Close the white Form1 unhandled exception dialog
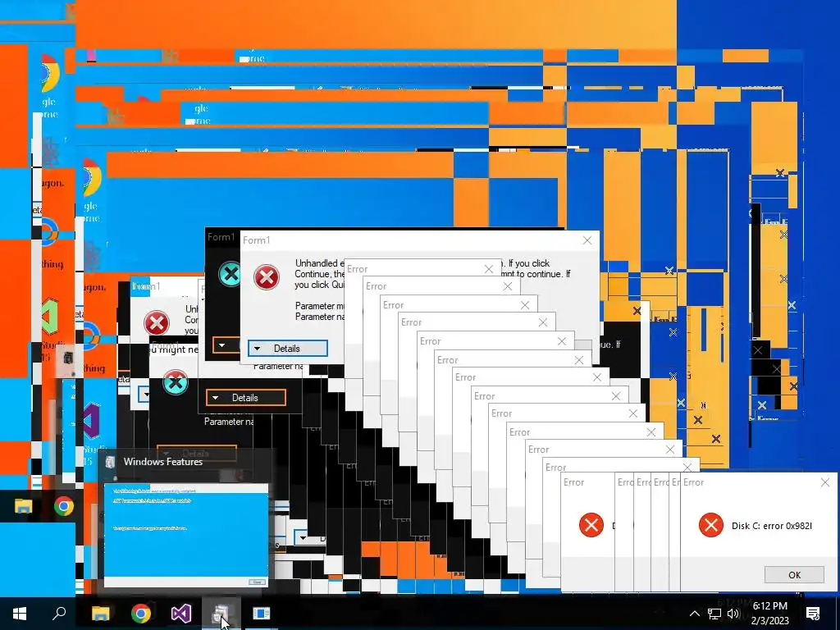Image resolution: width=840 pixels, height=630 pixels. tap(587, 240)
